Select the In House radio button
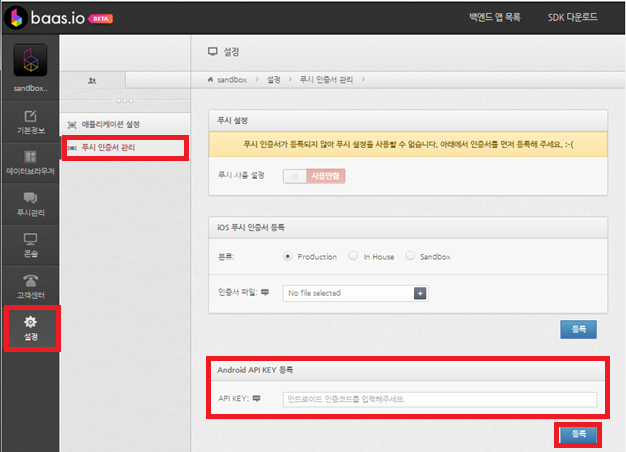 353,256
